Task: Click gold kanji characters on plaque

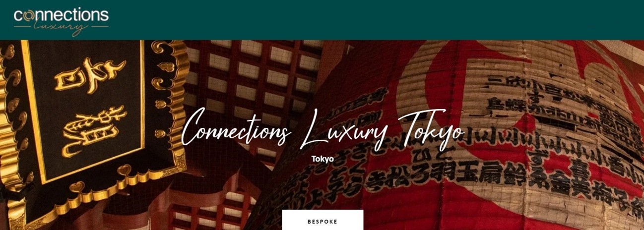Action: (89, 104)
